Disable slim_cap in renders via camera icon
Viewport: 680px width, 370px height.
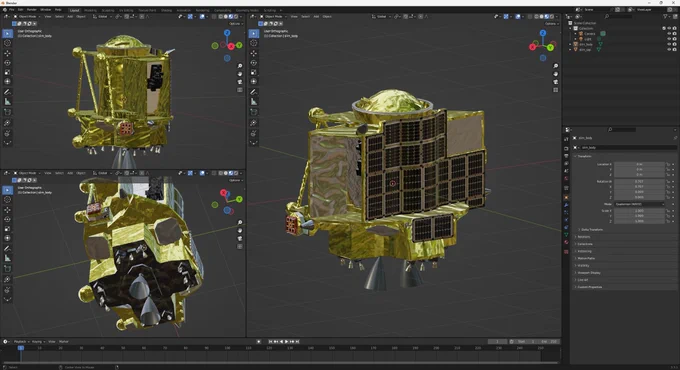click(674, 49)
